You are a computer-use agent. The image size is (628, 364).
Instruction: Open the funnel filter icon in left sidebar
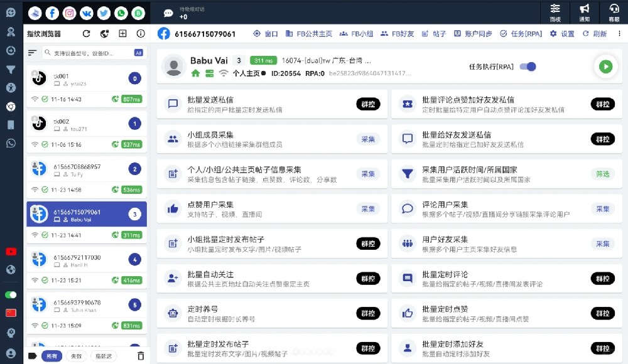point(11,69)
